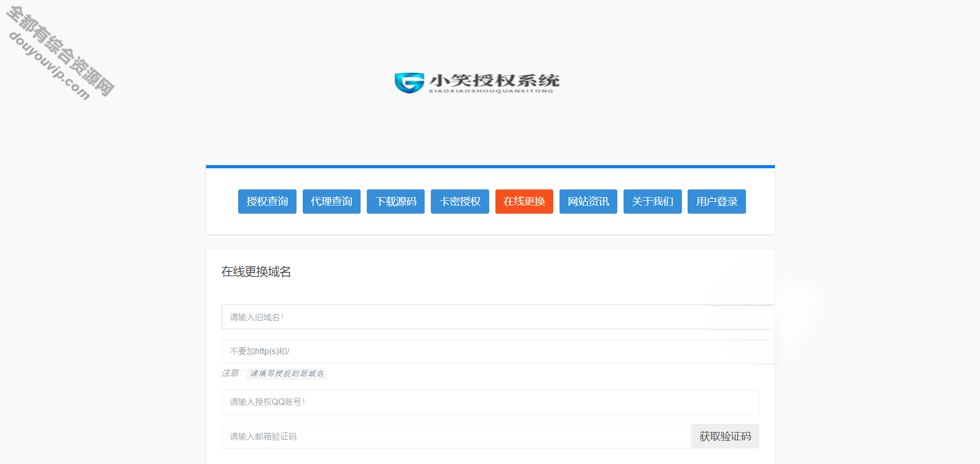This screenshot has height=464, width=980.
Task: Select the 卡密授权 menu button
Action: [x=460, y=201]
